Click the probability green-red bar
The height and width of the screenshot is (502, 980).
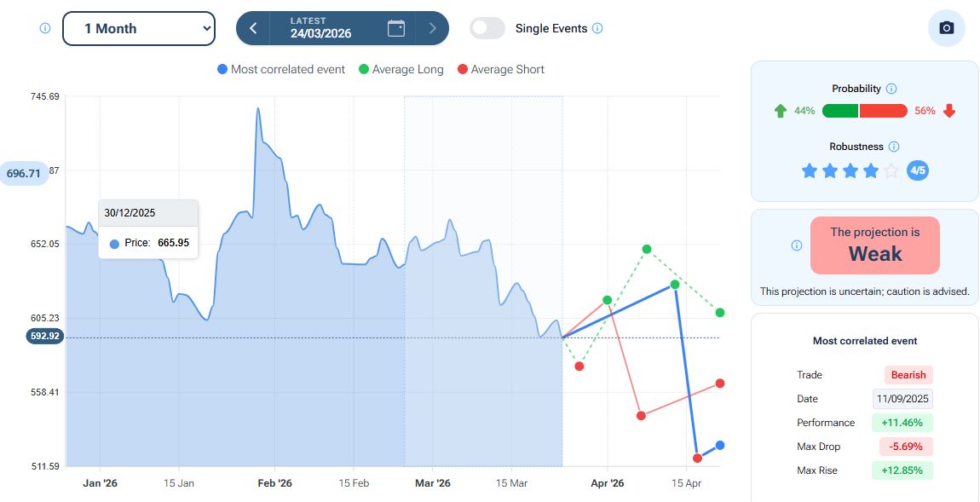coord(865,111)
